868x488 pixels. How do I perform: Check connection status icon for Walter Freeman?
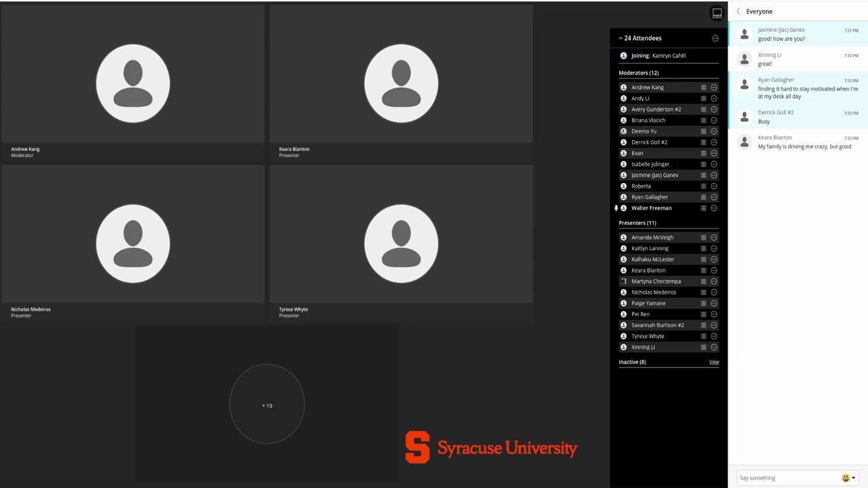703,208
